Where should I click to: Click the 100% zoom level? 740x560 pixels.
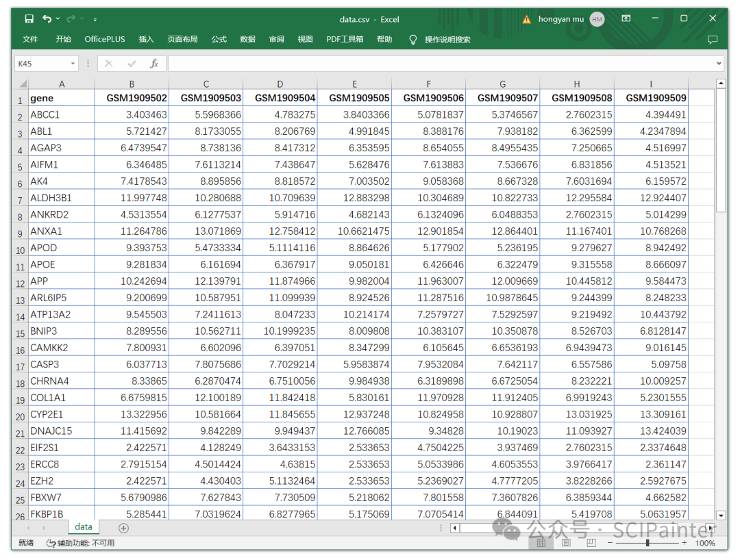coord(705,543)
